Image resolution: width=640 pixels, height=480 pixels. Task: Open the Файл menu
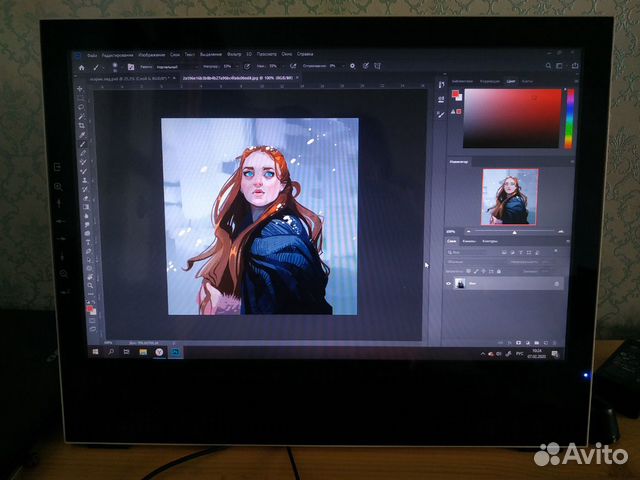92,55
